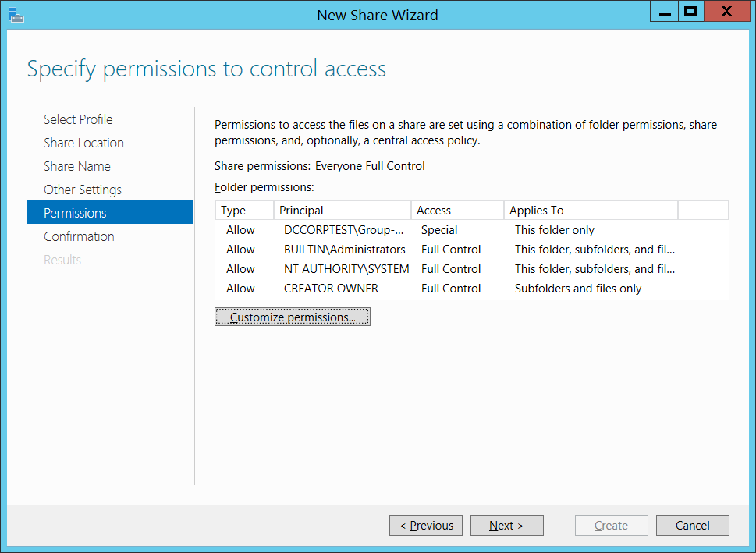Click the New Share Wizard title bar icon
This screenshot has width=756, height=553.
tap(16, 15)
